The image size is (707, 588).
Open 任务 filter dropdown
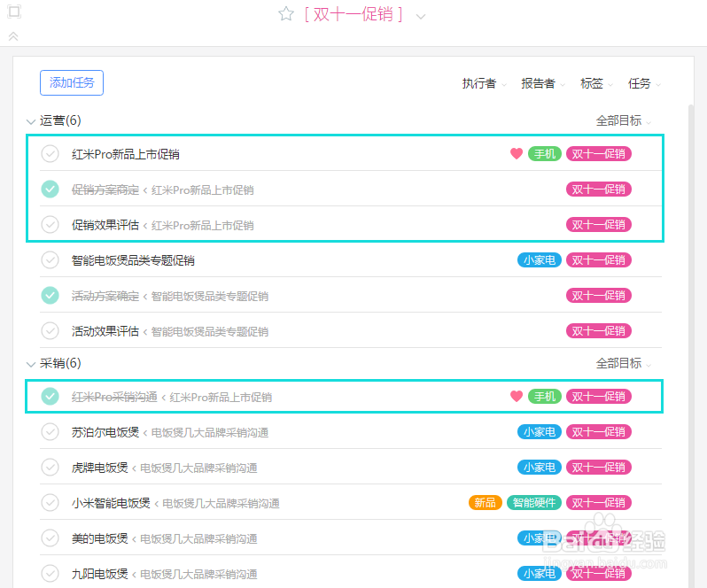coord(644,83)
